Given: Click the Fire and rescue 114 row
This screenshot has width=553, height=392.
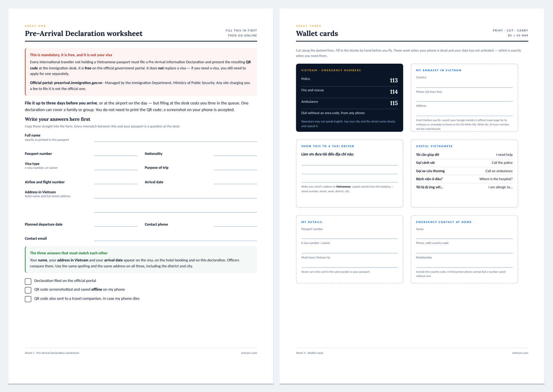Looking at the screenshot, I should [x=349, y=92].
